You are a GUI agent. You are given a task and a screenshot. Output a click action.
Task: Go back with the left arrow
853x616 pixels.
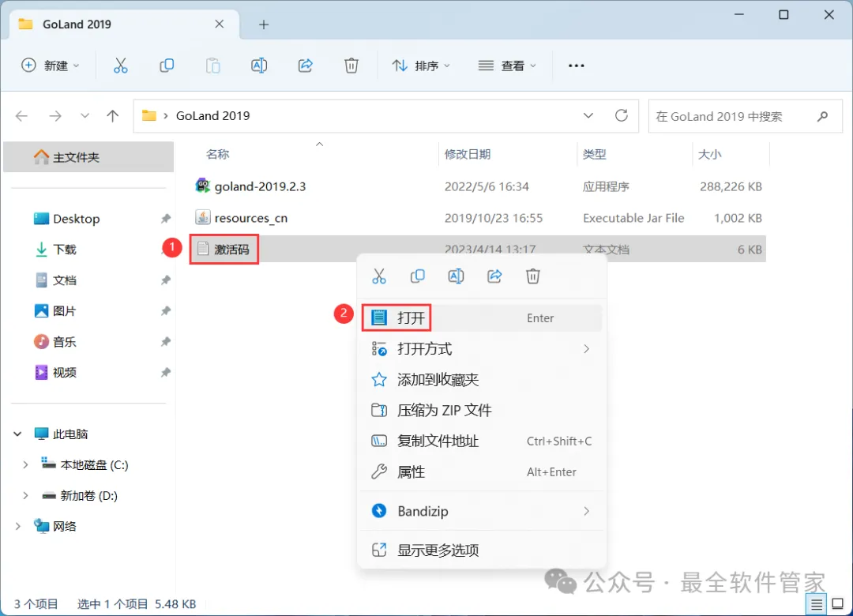point(22,116)
